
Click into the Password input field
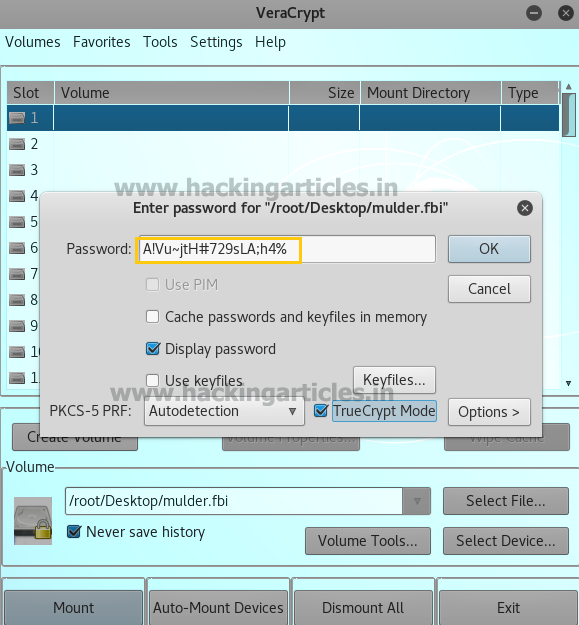pos(287,249)
